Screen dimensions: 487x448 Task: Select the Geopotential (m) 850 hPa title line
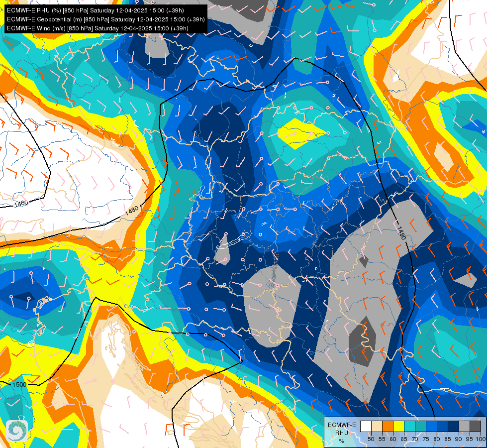tap(106, 19)
